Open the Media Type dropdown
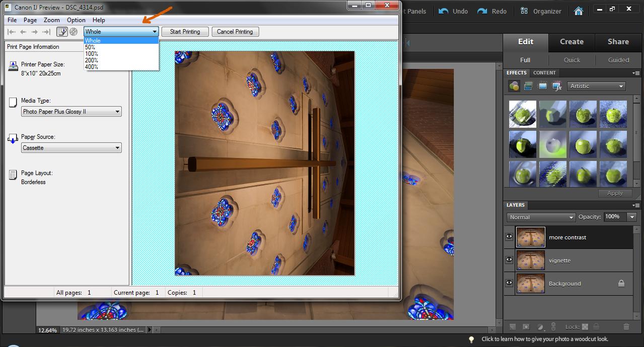 pos(71,112)
